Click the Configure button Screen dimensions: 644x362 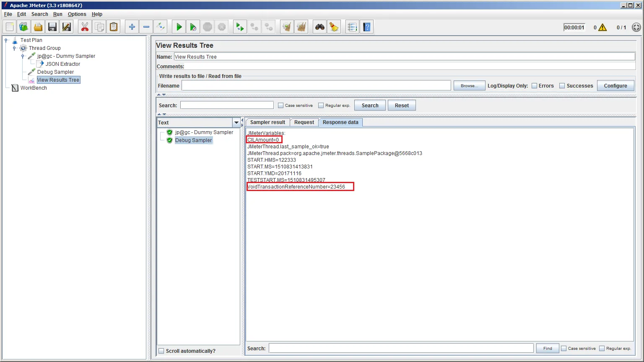point(615,86)
